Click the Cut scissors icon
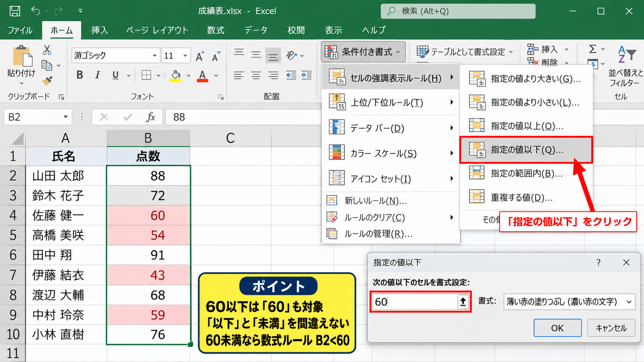Image resolution: width=644 pixels, height=362 pixels. pyautogui.click(x=47, y=50)
